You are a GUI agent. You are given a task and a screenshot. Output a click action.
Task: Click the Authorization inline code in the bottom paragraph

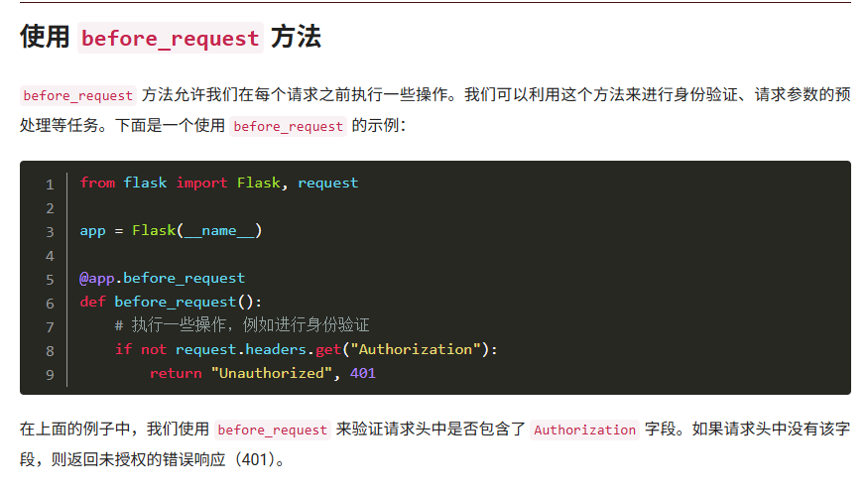pyautogui.click(x=584, y=431)
